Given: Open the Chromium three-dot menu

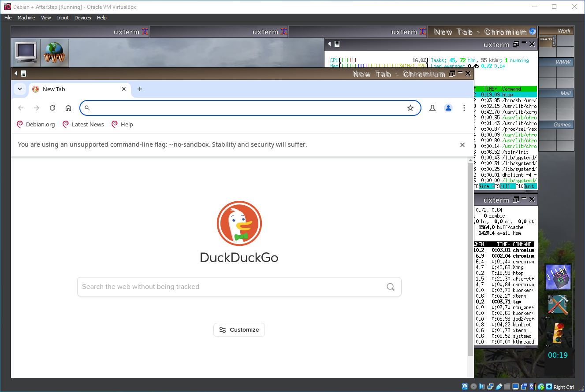Looking at the screenshot, I should pyautogui.click(x=464, y=108).
